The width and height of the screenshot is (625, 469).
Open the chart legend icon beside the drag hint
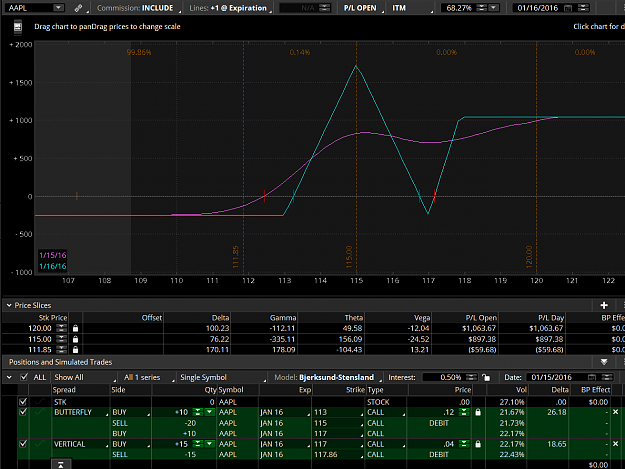point(18,27)
